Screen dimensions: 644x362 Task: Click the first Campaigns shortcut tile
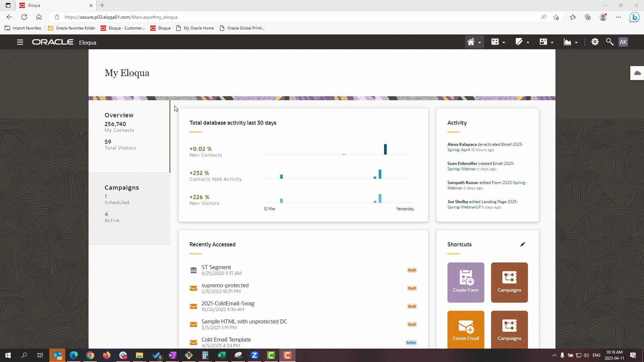509,282
